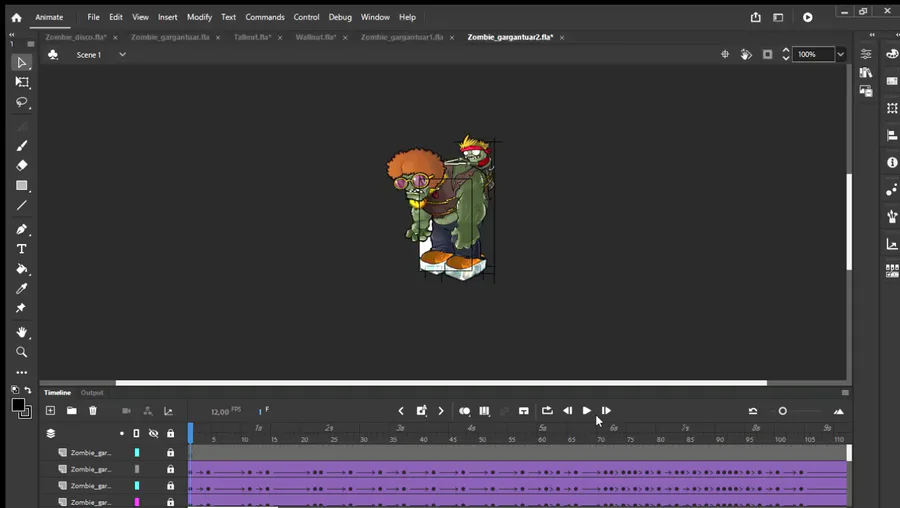Select the Asset Warp pin tool
Screen dimensions: 900x508
pos(21,308)
